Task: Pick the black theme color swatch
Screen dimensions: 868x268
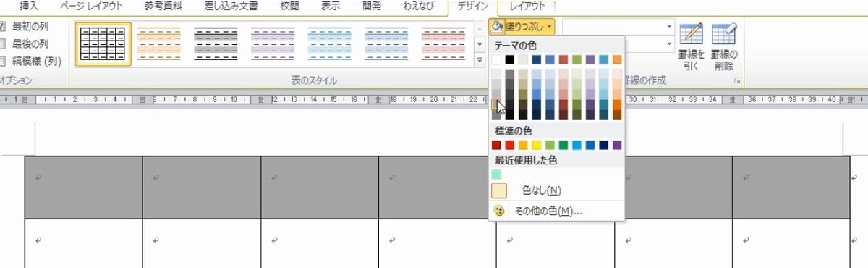Action: pyautogui.click(x=510, y=59)
